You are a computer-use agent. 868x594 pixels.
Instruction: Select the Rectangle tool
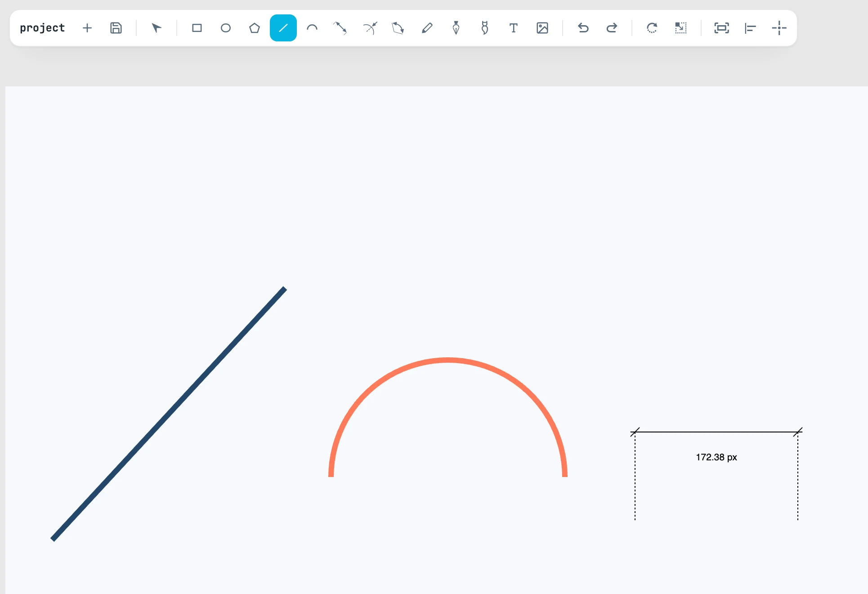(197, 28)
